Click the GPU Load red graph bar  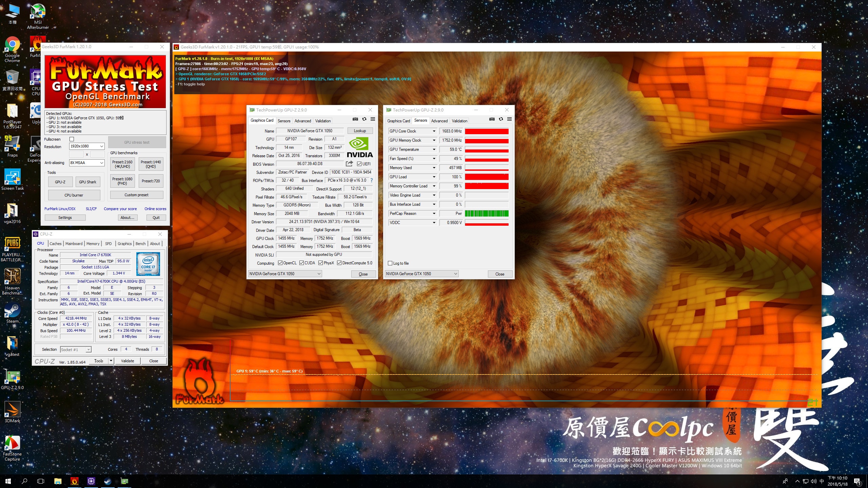click(x=487, y=177)
